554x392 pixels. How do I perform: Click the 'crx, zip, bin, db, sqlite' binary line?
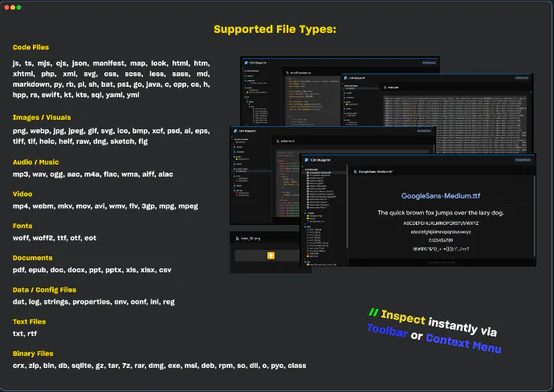tap(159, 365)
